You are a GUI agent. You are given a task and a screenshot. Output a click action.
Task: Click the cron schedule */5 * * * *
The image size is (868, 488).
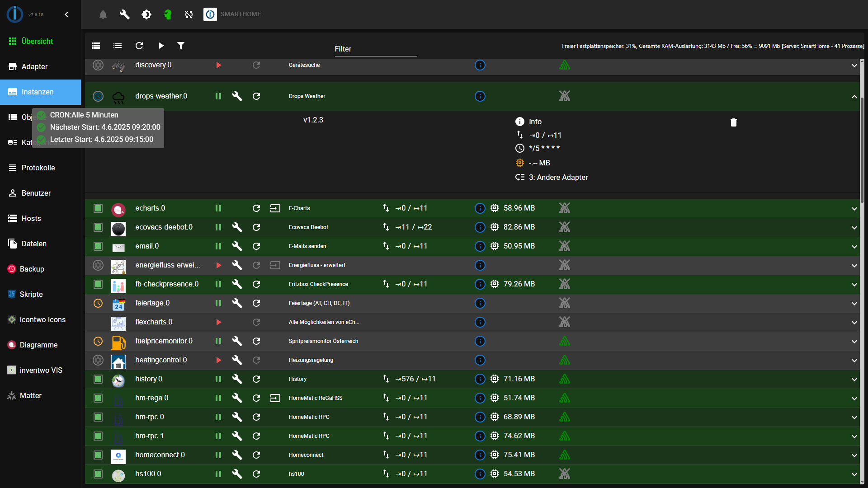click(544, 148)
